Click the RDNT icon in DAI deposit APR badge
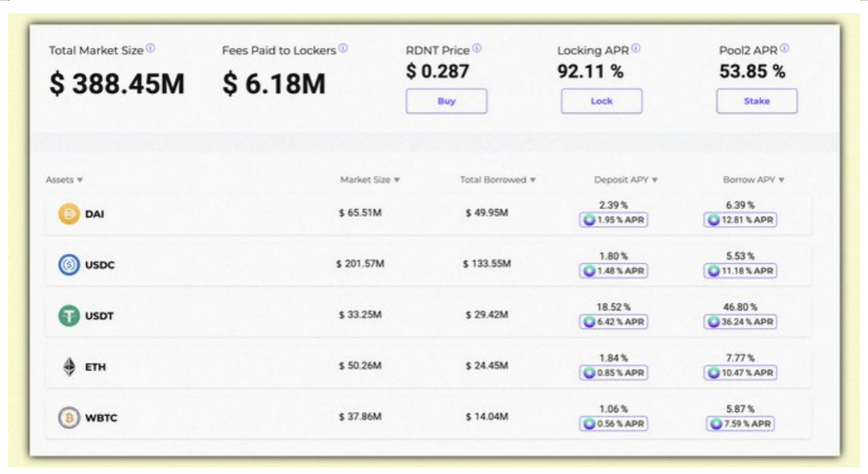The image size is (868, 474). (x=589, y=220)
